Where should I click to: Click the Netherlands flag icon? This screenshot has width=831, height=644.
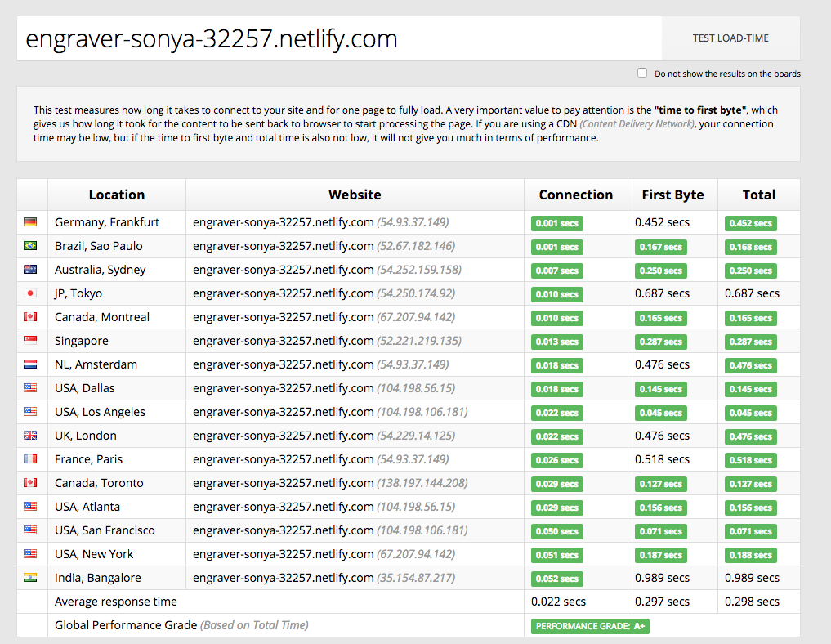pos(30,364)
